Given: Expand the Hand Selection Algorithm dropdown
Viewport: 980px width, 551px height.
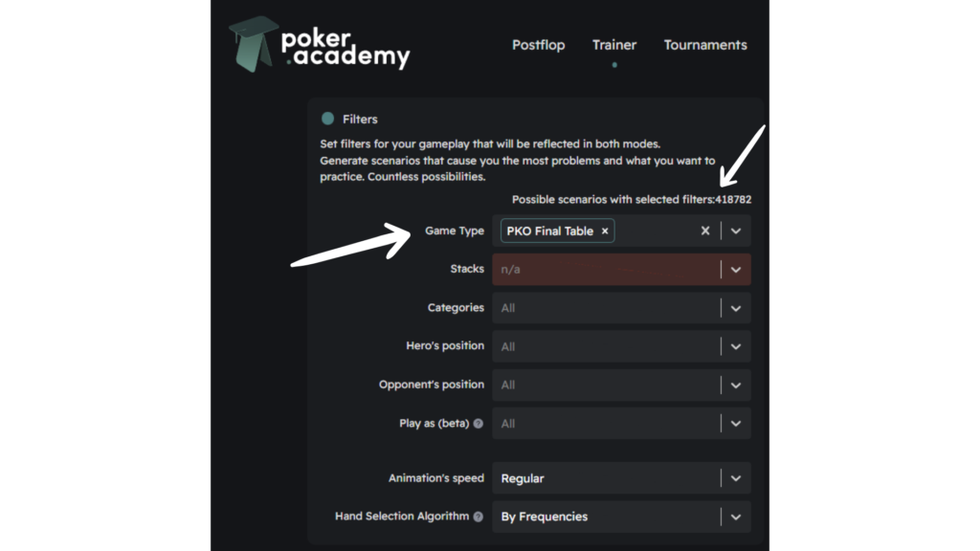Looking at the screenshot, I should pyautogui.click(x=736, y=517).
